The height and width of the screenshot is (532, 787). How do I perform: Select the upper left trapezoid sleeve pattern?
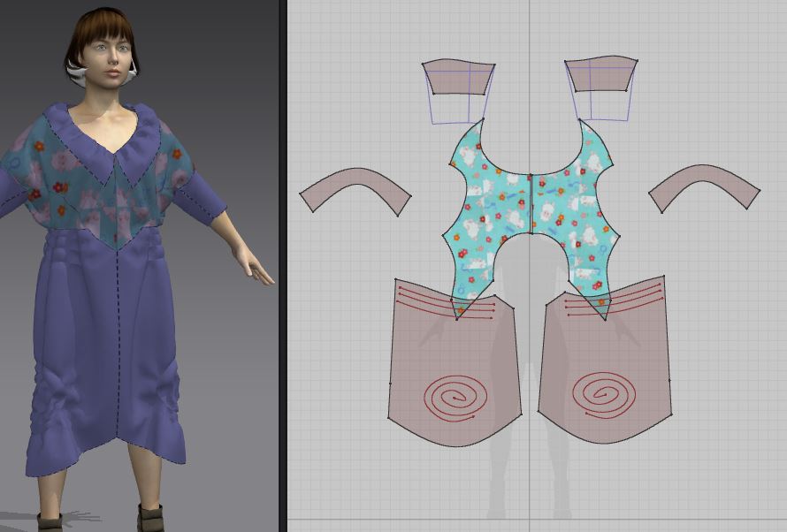[458, 77]
